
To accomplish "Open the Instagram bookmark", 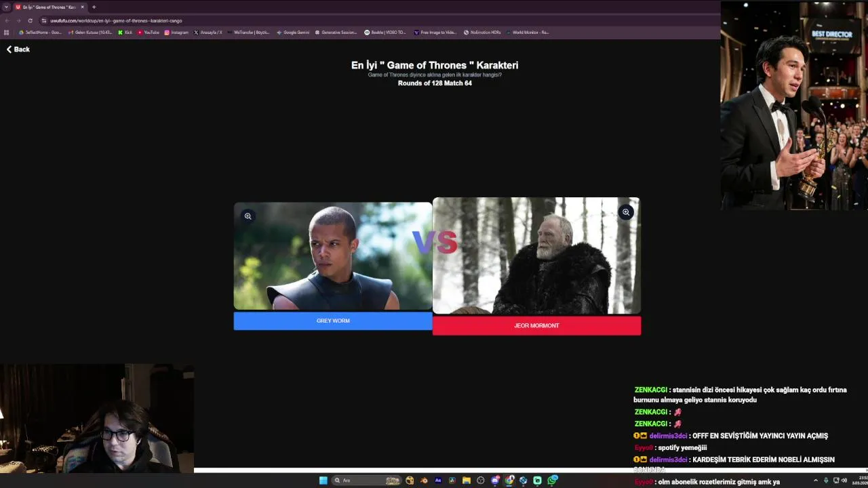I will pos(176,33).
